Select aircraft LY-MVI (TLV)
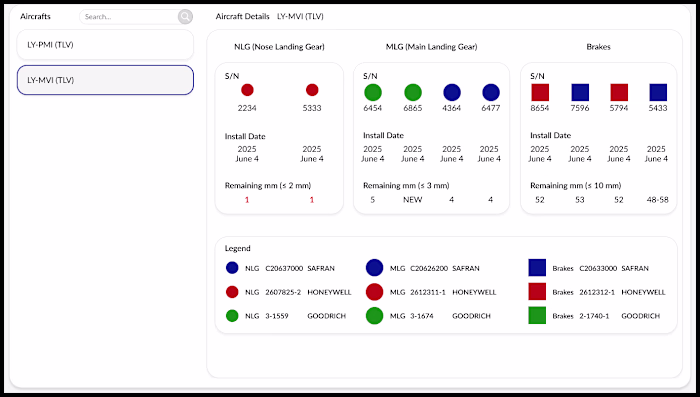 click(x=105, y=80)
